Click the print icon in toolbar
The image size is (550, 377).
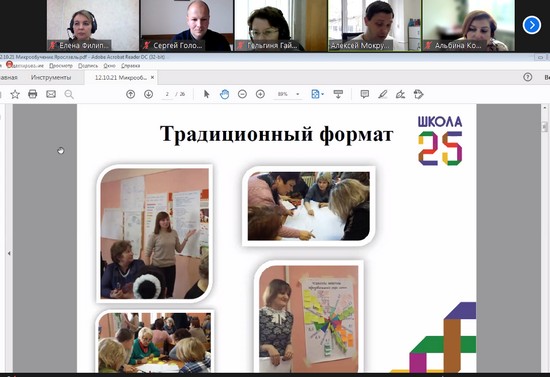[33, 94]
